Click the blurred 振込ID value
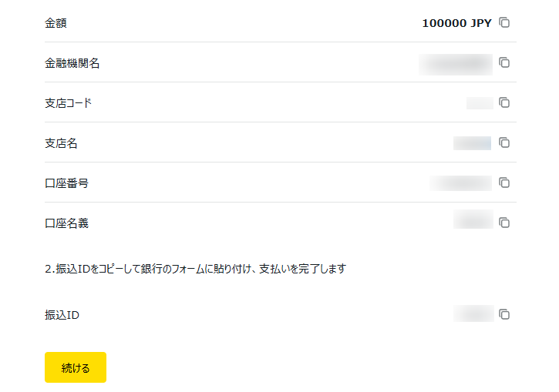Viewport: 559px width, 392px height. coord(473,313)
